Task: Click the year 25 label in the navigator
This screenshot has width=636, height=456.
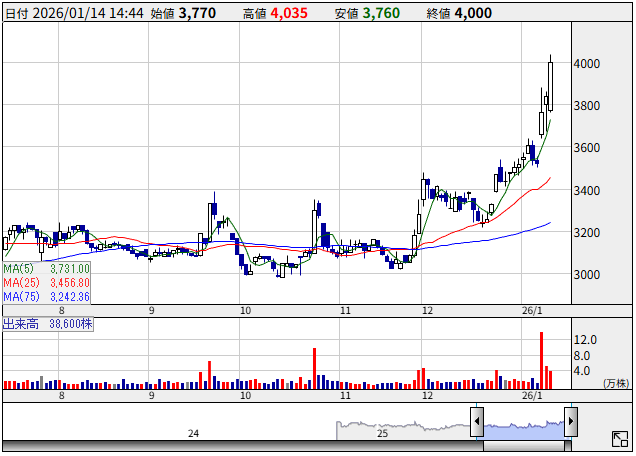Action: coord(382,433)
